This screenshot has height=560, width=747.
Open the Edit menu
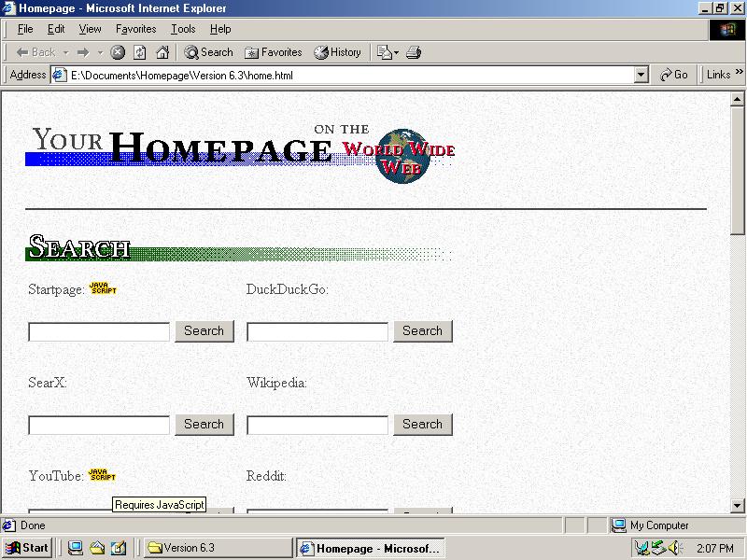56,29
